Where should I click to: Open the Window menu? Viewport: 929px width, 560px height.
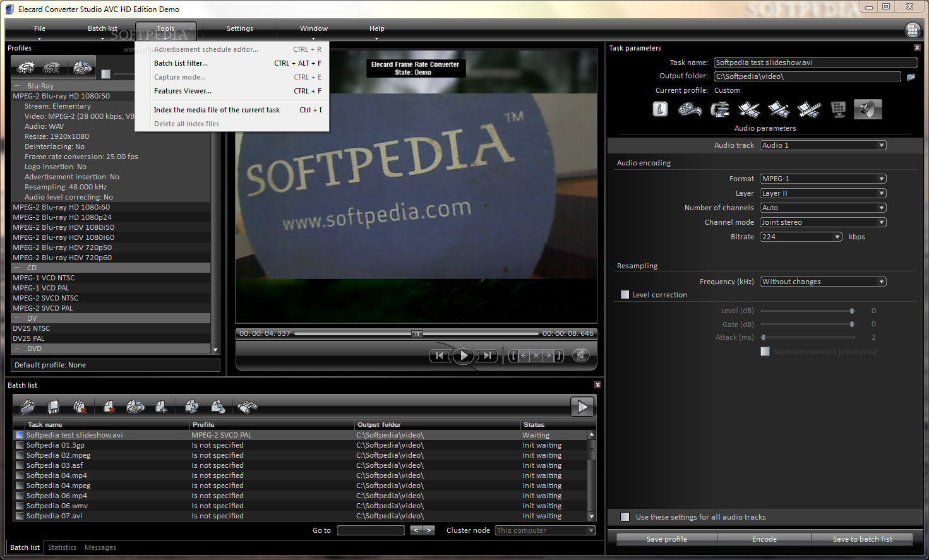pyautogui.click(x=314, y=28)
